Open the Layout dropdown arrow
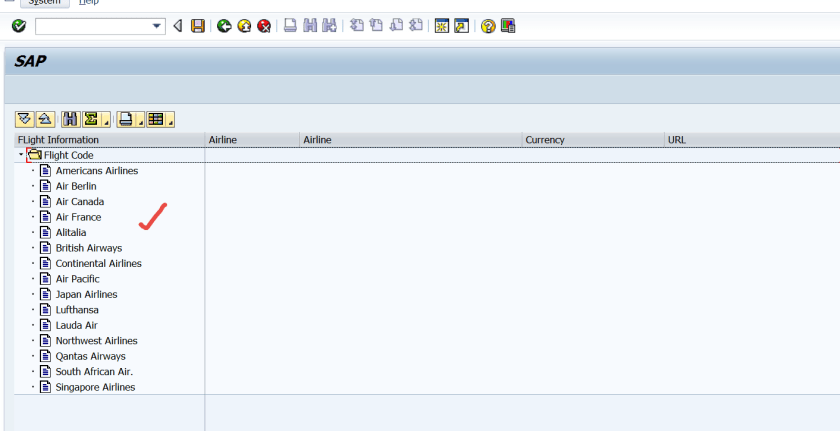 coord(170,119)
